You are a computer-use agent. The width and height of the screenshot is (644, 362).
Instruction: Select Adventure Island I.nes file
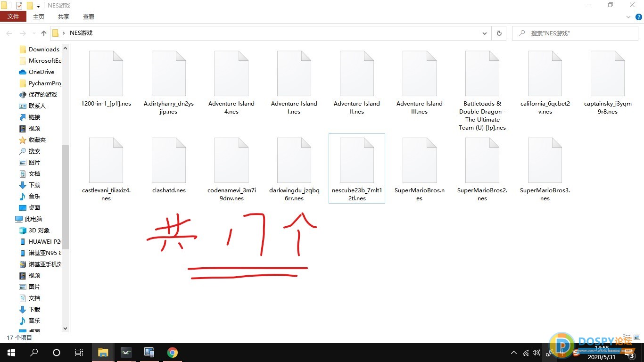coord(294,83)
